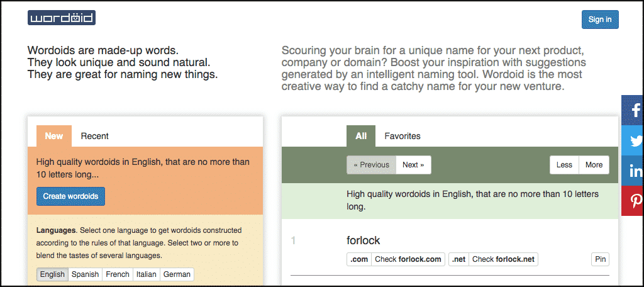Share the page on LinkedIn

[633, 171]
